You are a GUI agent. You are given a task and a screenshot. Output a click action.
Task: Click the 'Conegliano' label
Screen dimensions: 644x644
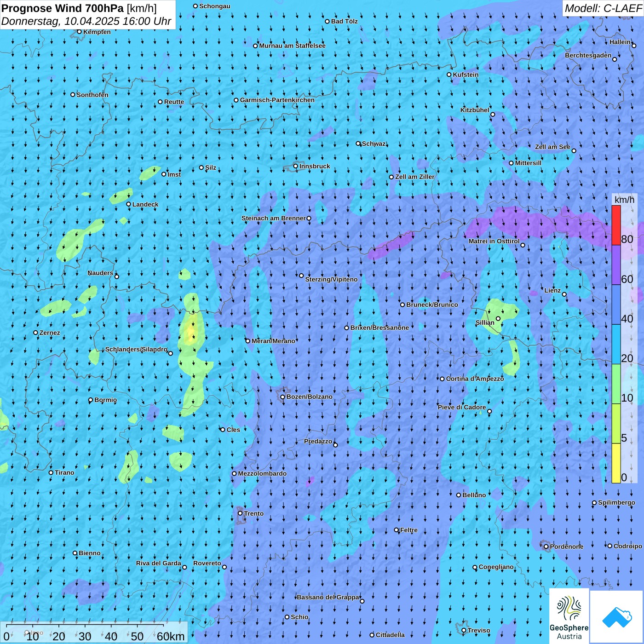coord(496,567)
